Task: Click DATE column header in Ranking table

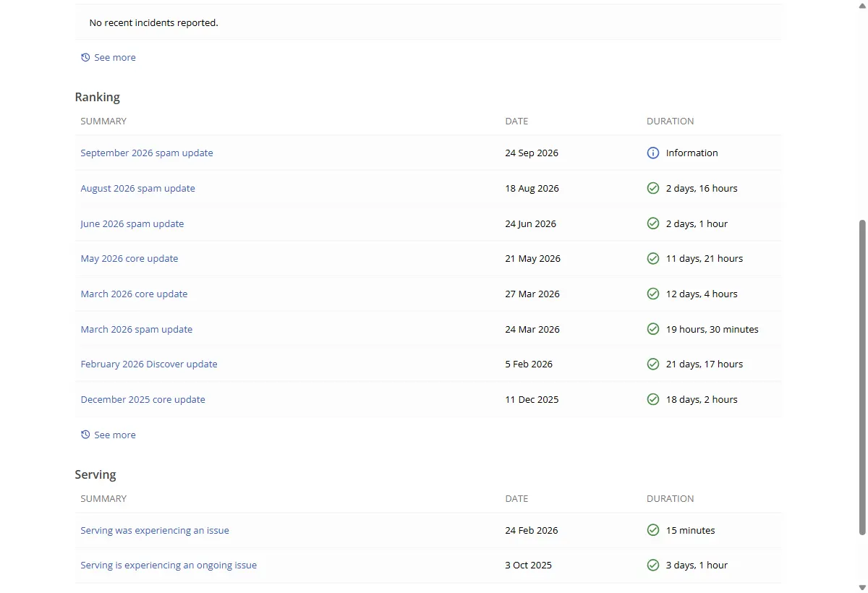Action: tap(516, 121)
